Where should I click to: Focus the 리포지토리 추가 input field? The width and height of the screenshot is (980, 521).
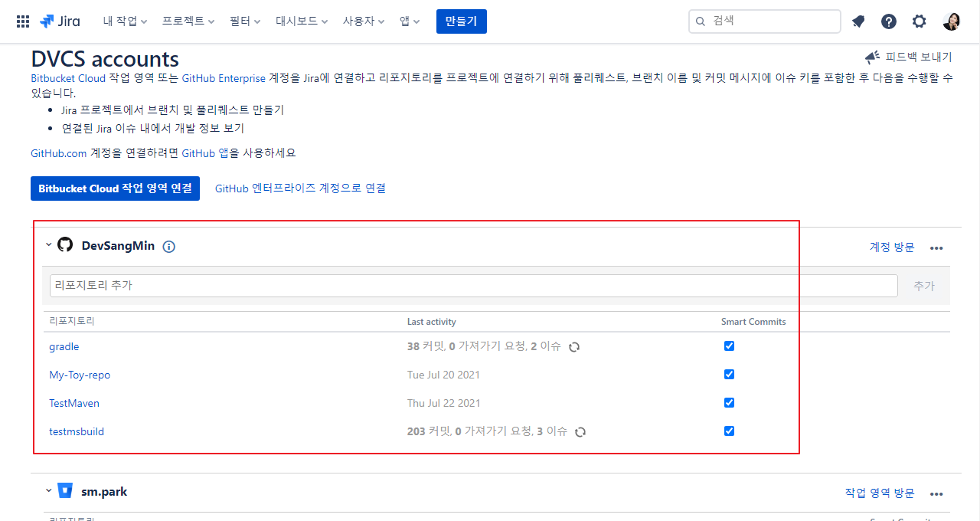tap(474, 286)
